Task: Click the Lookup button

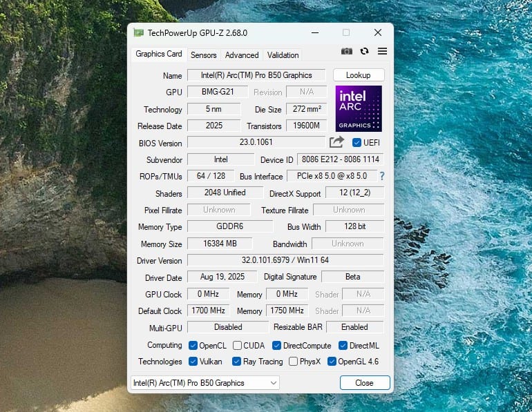Action: coord(359,75)
